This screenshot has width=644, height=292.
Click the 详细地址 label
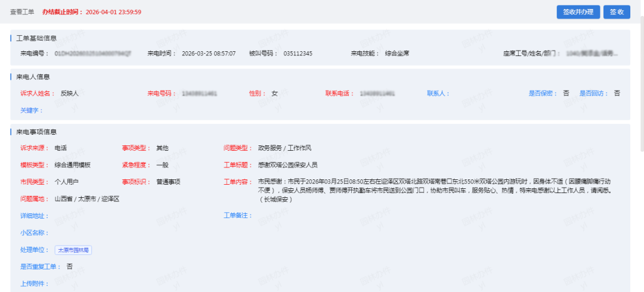click(35, 216)
